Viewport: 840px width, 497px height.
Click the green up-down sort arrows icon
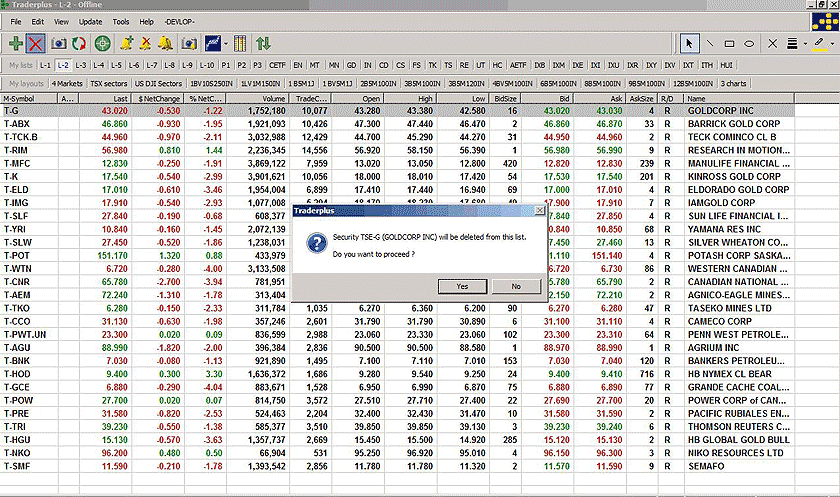click(x=263, y=43)
